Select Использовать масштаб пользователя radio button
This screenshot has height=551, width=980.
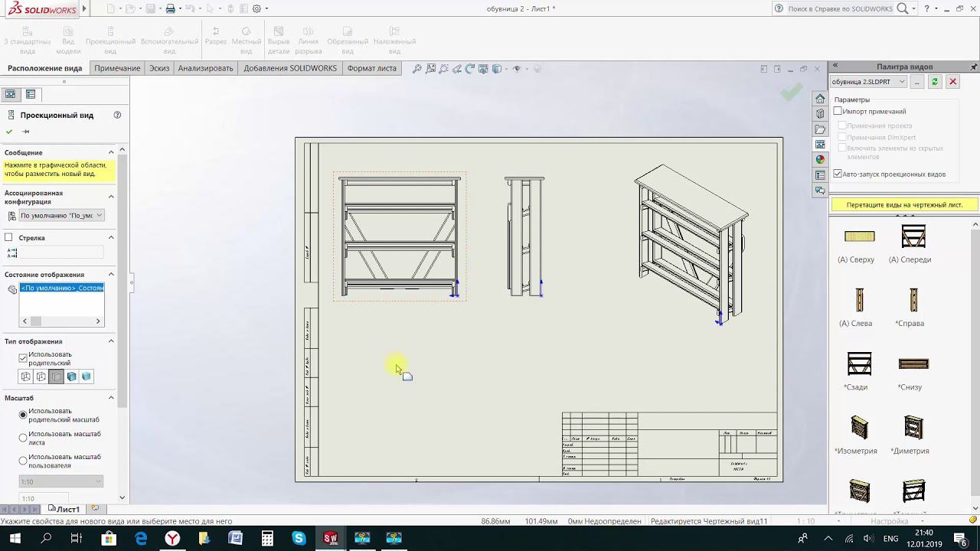(23, 461)
